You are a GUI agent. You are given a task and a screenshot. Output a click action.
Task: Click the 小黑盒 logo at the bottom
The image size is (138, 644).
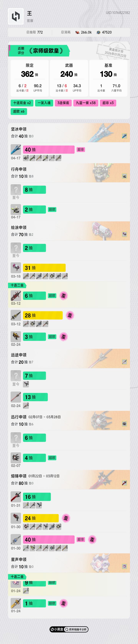(57, 629)
